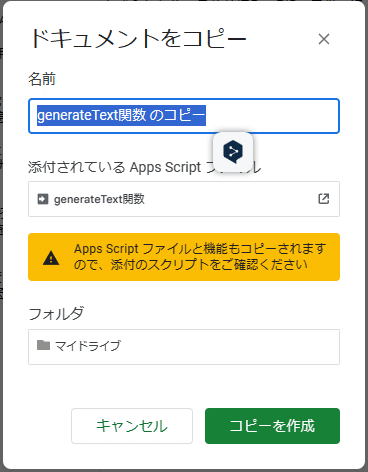
Task: Cancel with the キャンセル button
Action: point(132,426)
